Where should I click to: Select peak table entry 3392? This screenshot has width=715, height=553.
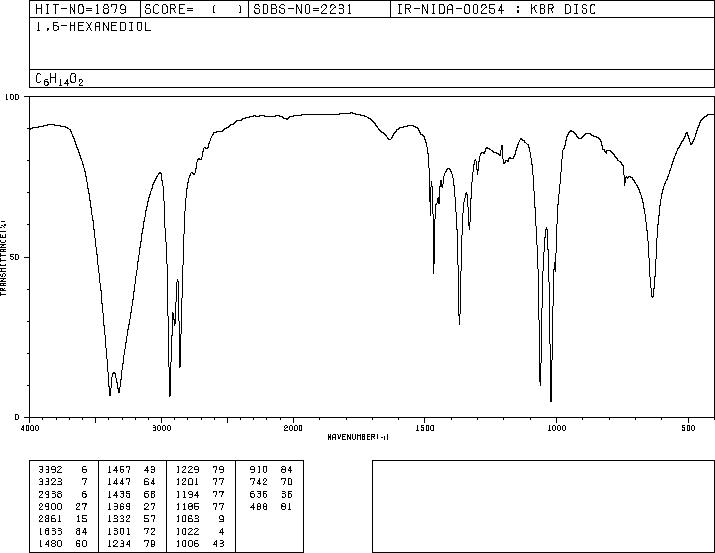pos(50,470)
